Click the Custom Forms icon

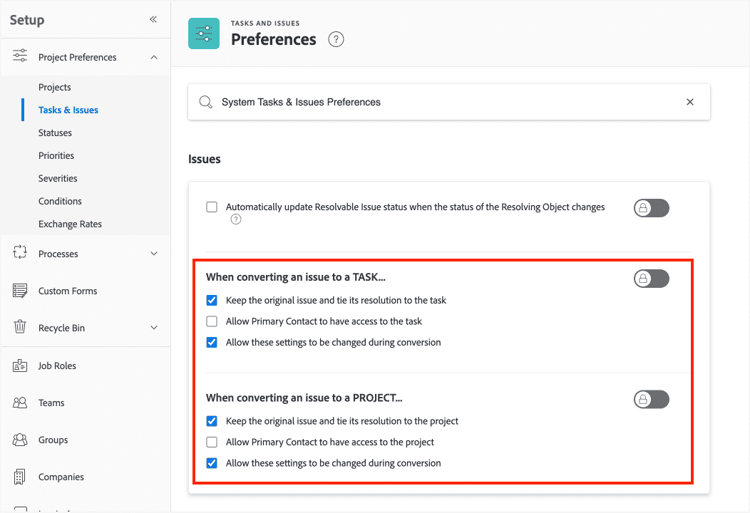[20, 291]
